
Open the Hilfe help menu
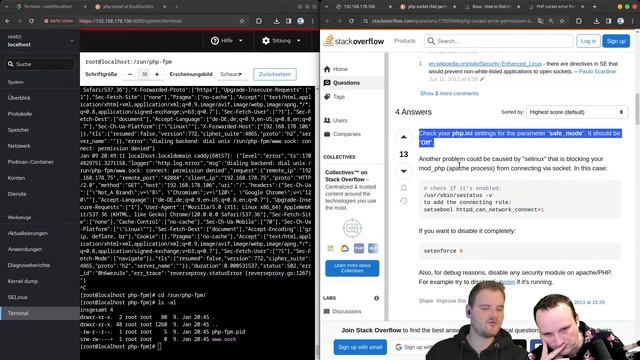[x=227, y=41]
